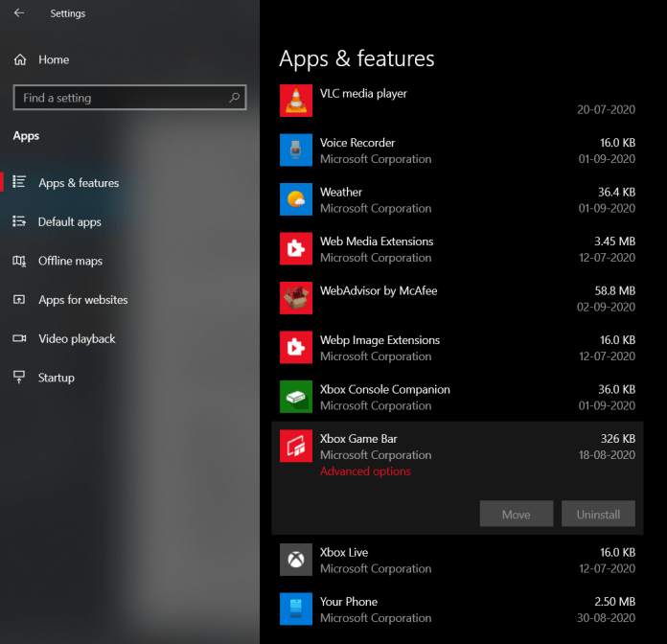Screen dimensions: 667x644
Task: Click the 326 KB size of Xbox Game Bar
Action: [618, 439]
